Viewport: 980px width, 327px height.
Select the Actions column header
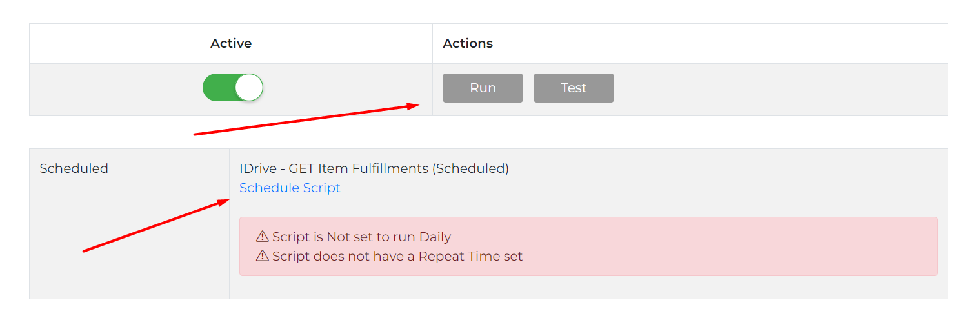click(x=468, y=43)
